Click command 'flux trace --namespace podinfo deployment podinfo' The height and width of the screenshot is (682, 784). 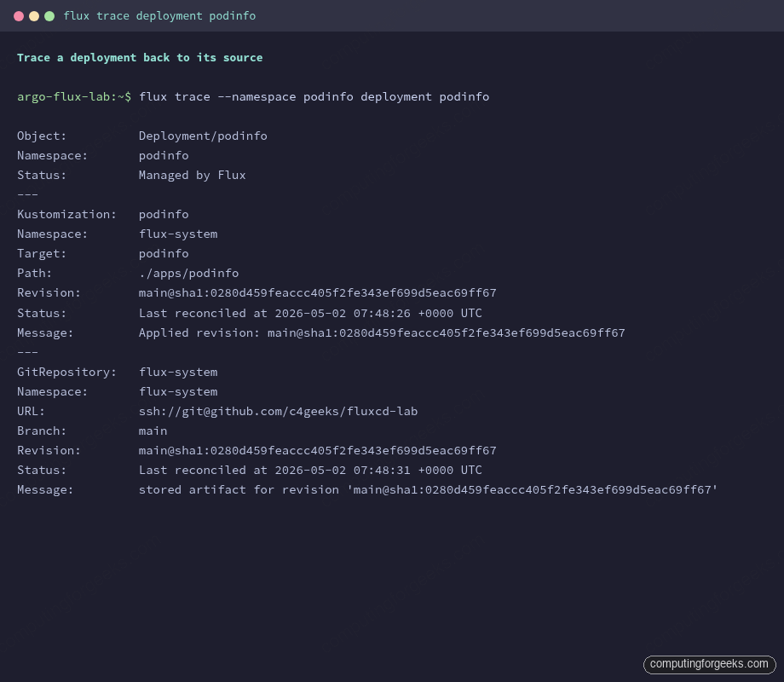pos(314,96)
